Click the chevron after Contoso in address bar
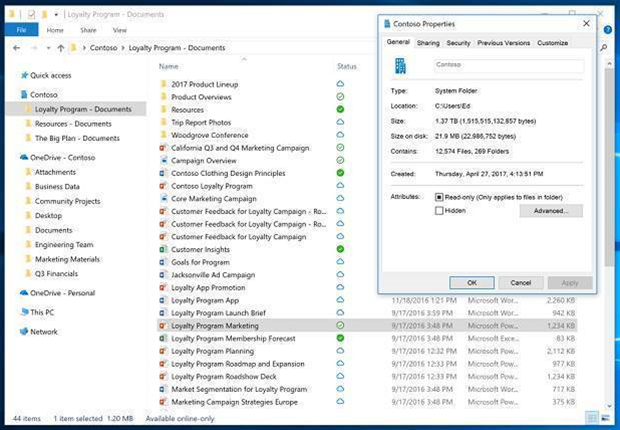The image size is (620, 430). point(123,48)
